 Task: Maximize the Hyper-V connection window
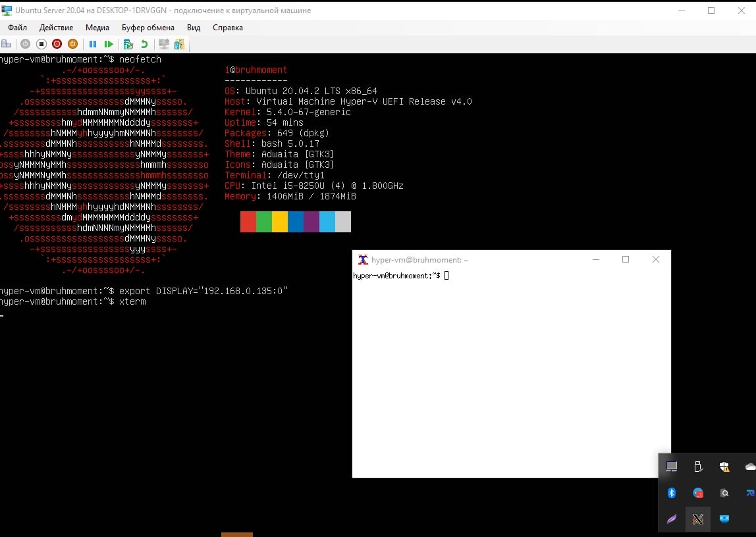click(x=711, y=10)
